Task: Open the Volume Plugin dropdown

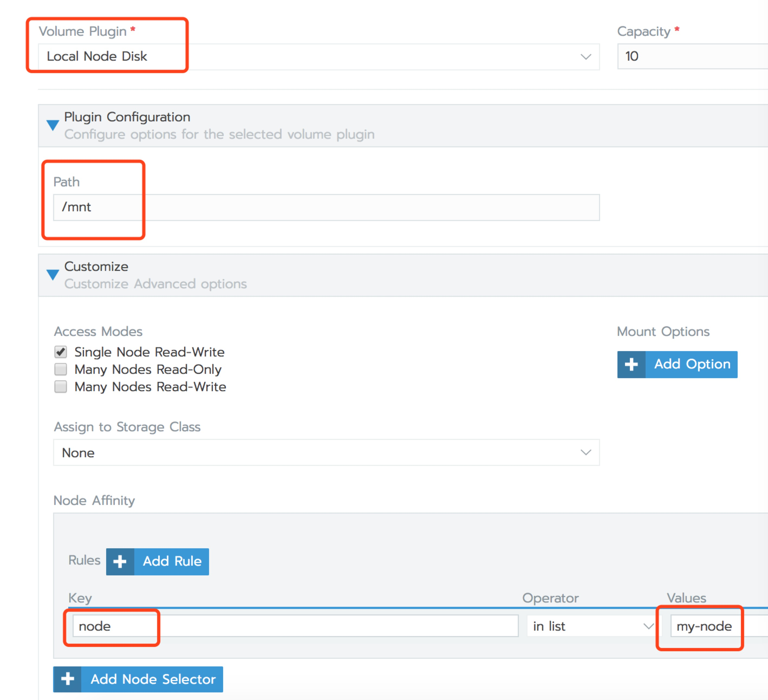Action: (318, 57)
